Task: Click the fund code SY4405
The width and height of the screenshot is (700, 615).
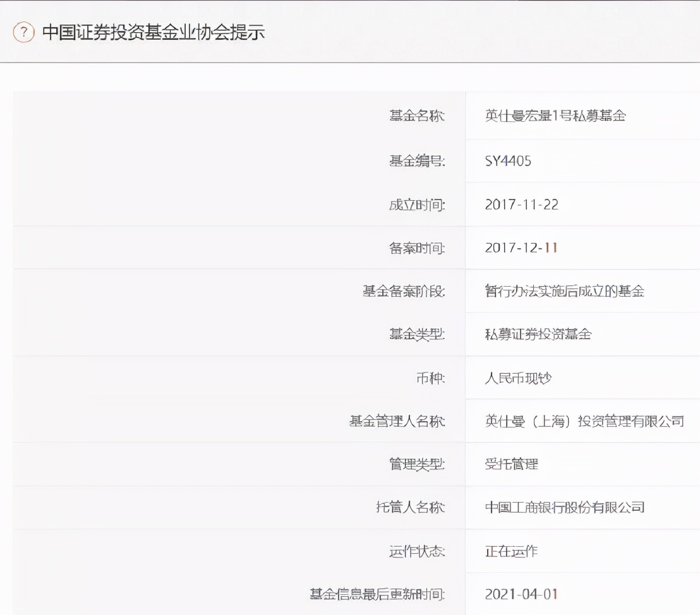Action: (x=508, y=161)
